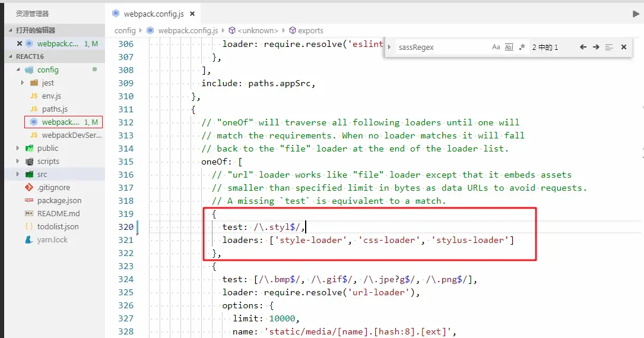Run file with the play icon

636,14
